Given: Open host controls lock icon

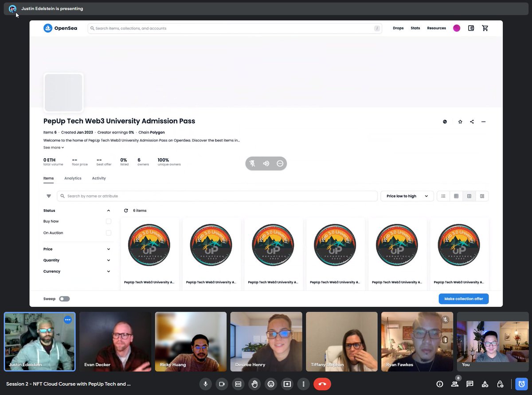Looking at the screenshot, I should click(500, 384).
